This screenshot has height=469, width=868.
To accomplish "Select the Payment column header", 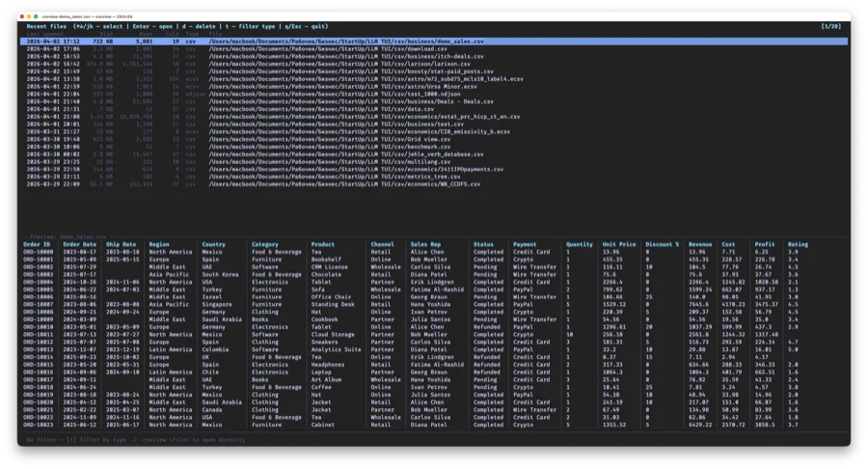I will 525,244.
